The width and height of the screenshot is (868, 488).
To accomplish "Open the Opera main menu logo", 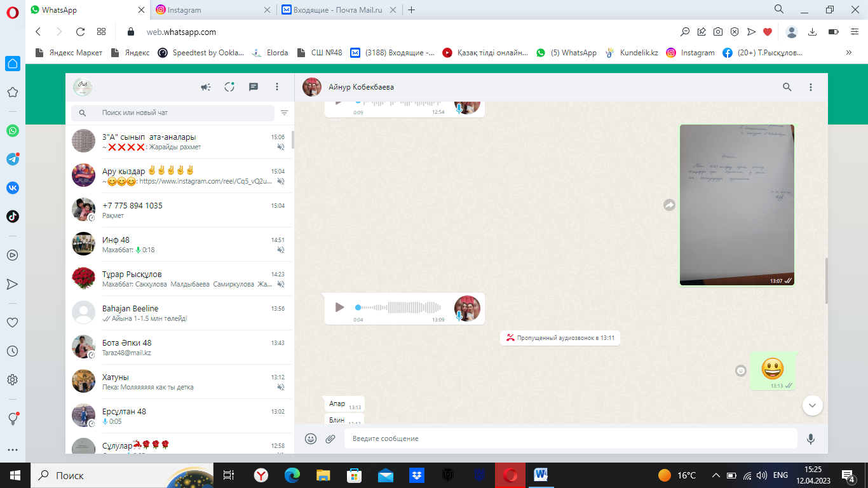I will [12, 12].
